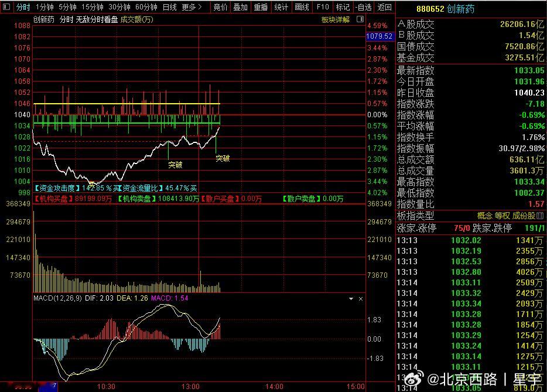Click the 叠加 overlay button
547x392 pixels.
[x=240, y=7]
